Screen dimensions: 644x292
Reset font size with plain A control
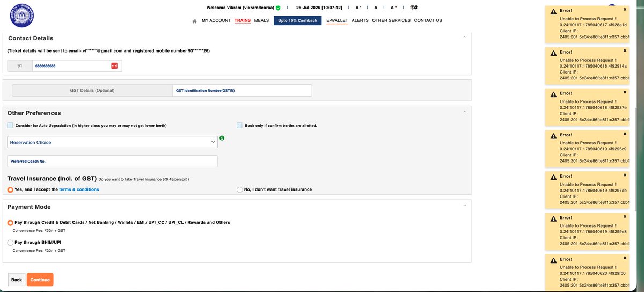376,8
